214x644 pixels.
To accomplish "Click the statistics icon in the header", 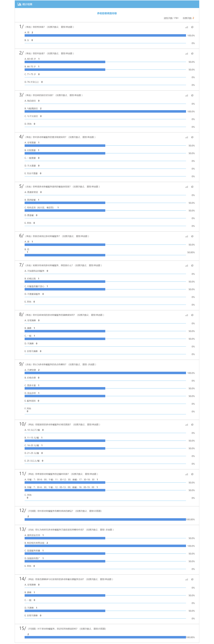I will pos(19,4).
